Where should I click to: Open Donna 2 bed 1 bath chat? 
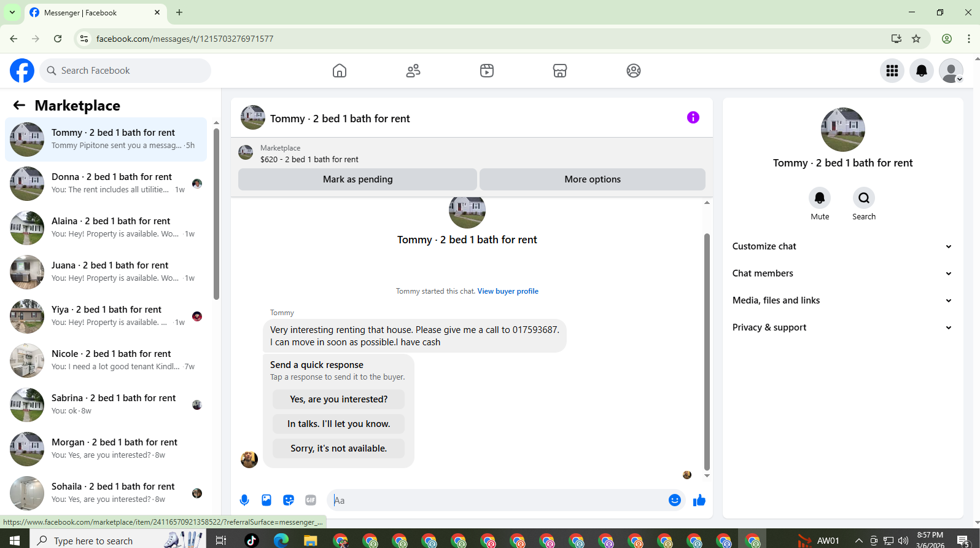point(106,184)
